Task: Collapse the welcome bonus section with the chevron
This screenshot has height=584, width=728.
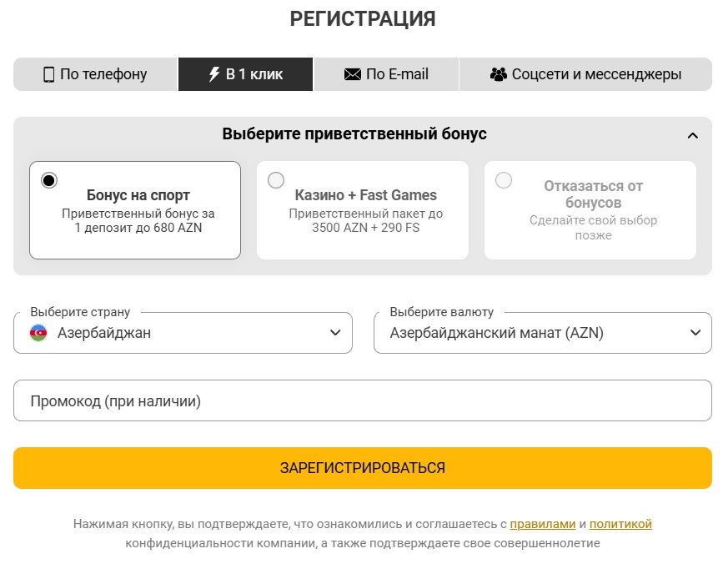Action: click(690, 133)
